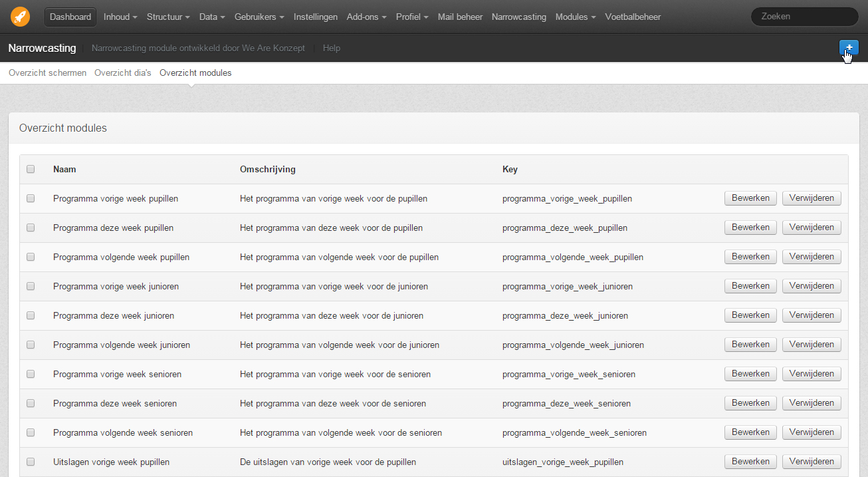Click Verwijderen for Programma vorige week junioren
This screenshot has height=477, width=868.
click(x=812, y=286)
